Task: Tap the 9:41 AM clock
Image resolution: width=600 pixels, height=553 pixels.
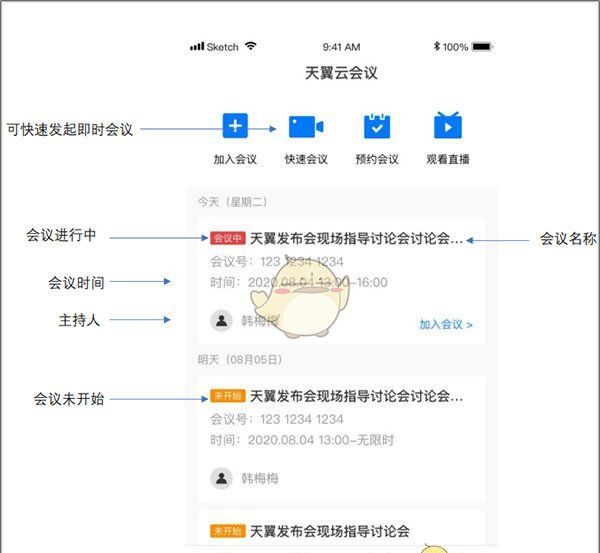Action: pos(341,47)
